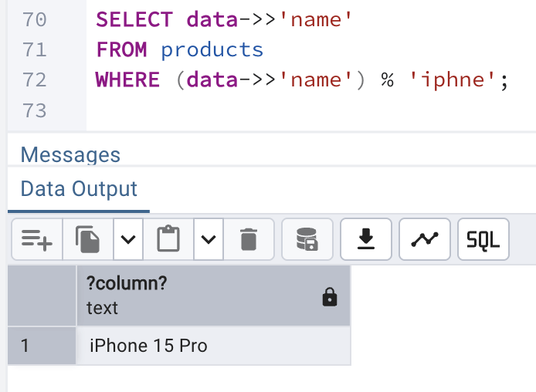Switch to the Messages tab
This screenshot has height=392, width=536.
[70, 155]
